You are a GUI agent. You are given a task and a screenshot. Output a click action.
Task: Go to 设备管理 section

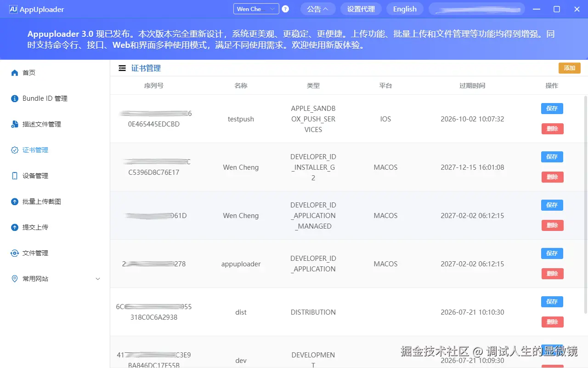[x=38, y=175]
